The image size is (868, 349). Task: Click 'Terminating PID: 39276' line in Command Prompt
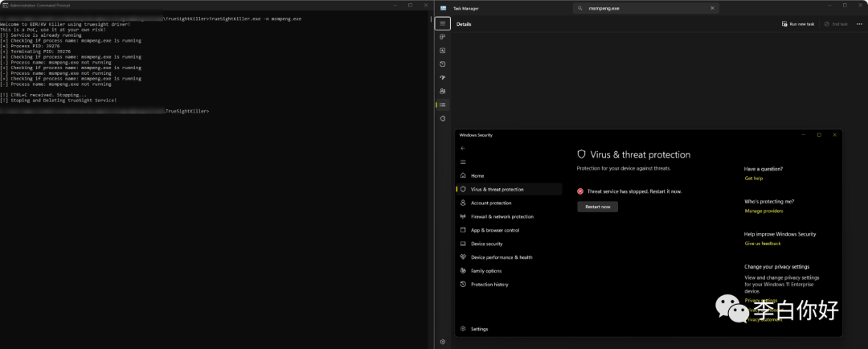[x=35, y=51]
